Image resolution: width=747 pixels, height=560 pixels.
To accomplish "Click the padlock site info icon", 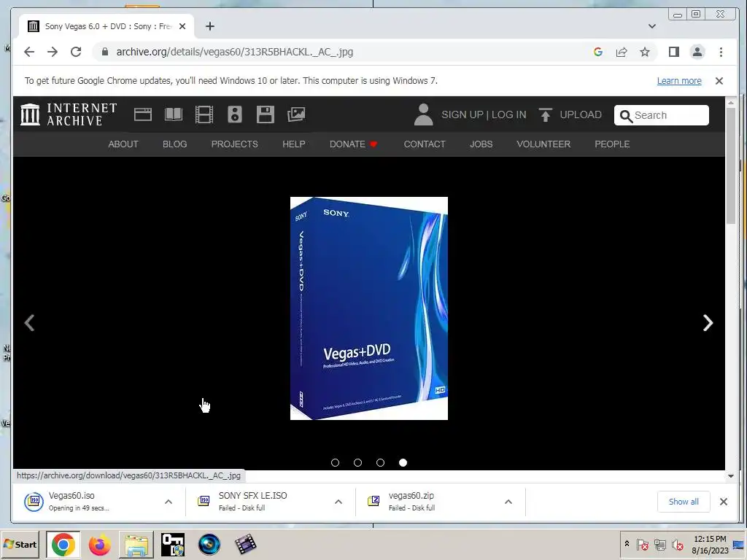I will click(x=105, y=52).
